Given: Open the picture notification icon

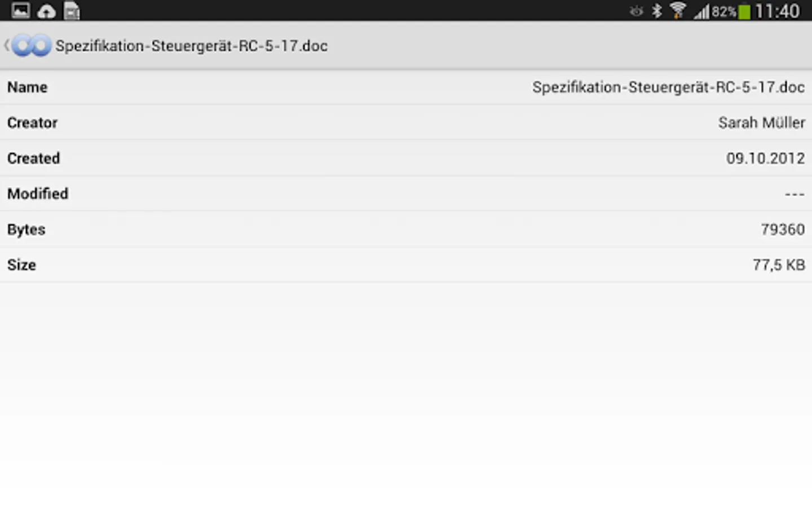Looking at the screenshot, I should [x=21, y=11].
